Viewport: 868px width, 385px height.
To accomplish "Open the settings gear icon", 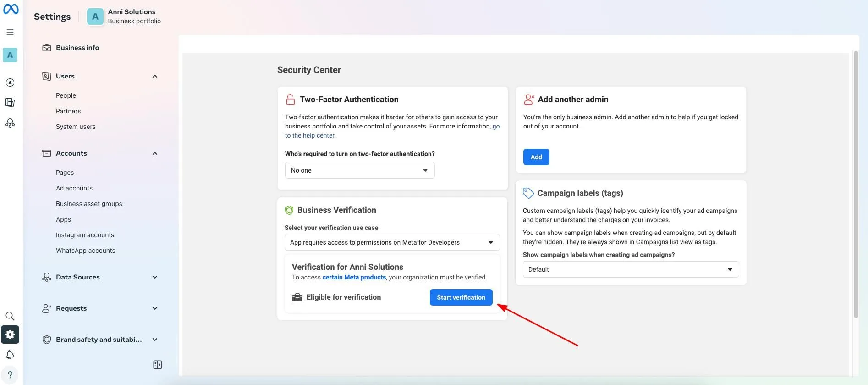I will tap(10, 335).
